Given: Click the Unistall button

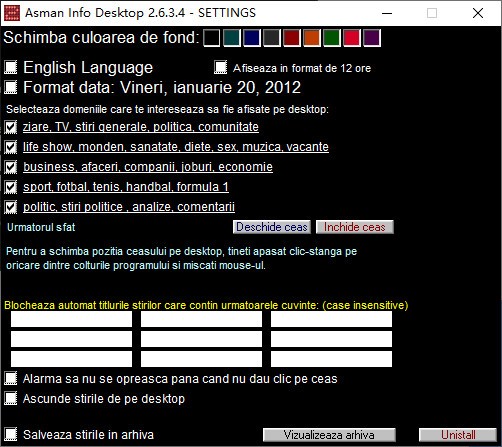Looking at the screenshot, I should tap(458, 435).
